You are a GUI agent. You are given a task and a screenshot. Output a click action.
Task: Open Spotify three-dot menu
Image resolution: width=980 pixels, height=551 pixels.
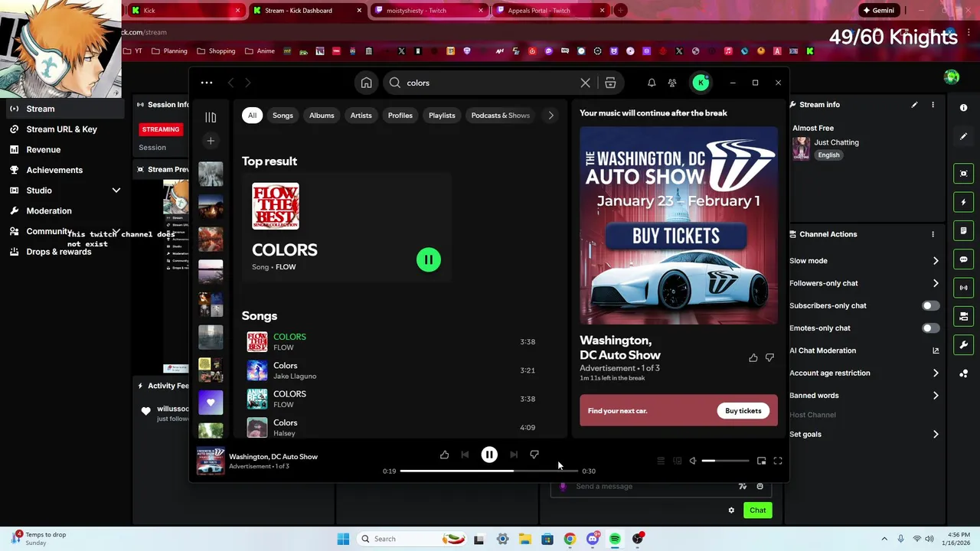207,83
